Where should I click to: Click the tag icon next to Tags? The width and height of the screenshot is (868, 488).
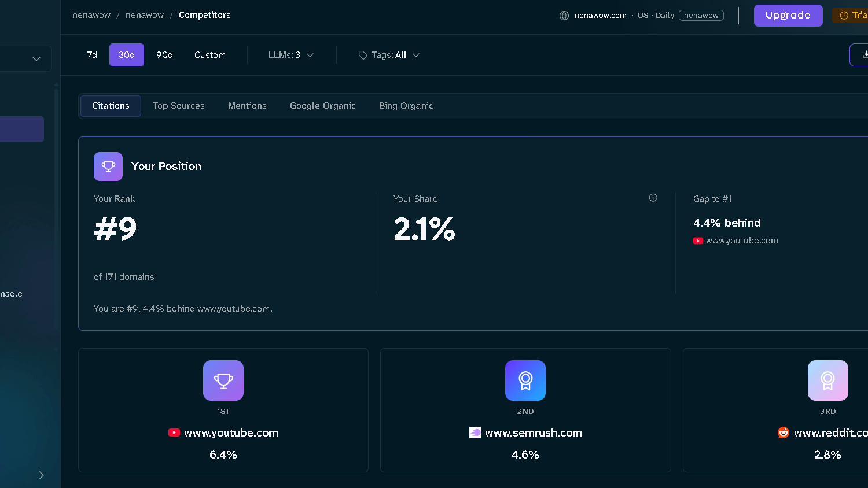pos(363,55)
